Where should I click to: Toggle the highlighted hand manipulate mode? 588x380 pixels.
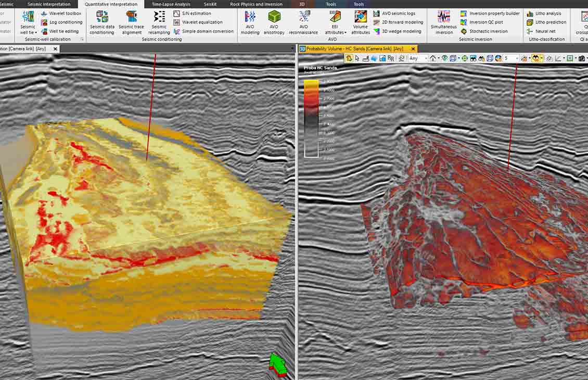click(x=349, y=58)
